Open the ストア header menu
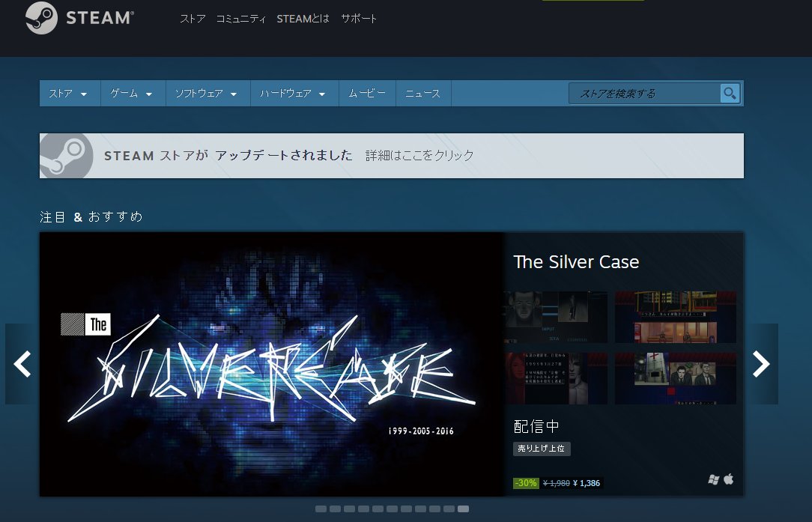The width and height of the screenshot is (812, 522). click(x=193, y=19)
